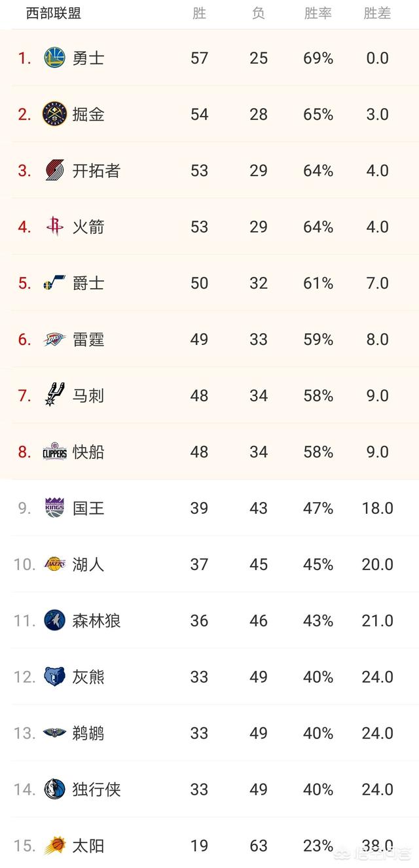Tap the Jazz team logo

[54, 283]
